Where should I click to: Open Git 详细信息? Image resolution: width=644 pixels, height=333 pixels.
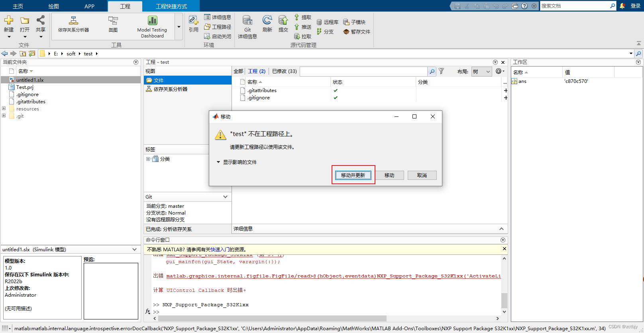[x=247, y=27]
